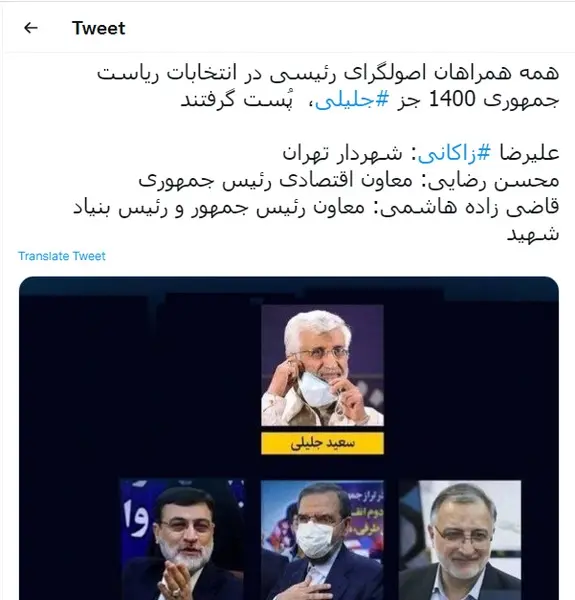Image resolution: width=575 pixels, height=600 pixels.
Task: Open the #زاکانی hashtag link
Action: (x=454, y=153)
